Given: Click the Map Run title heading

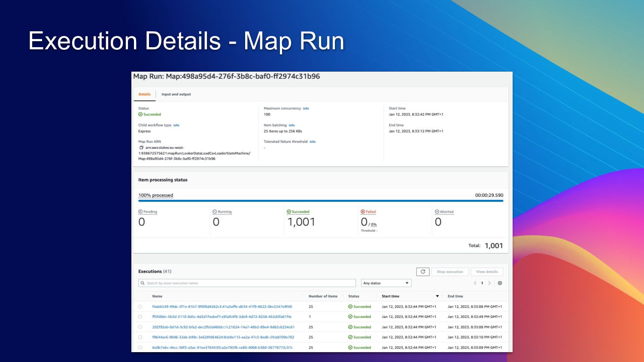Looking at the screenshot, I should click(x=226, y=76).
